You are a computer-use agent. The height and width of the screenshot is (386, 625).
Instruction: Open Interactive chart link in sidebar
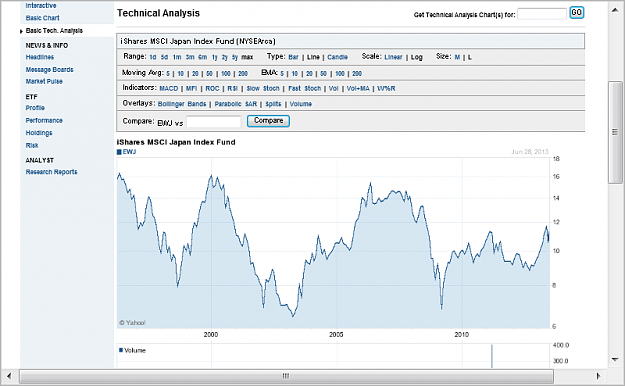click(41, 6)
